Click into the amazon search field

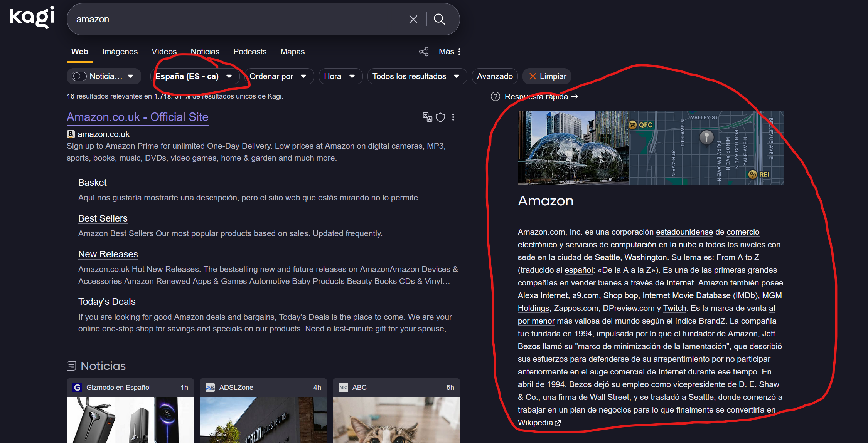(x=231, y=19)
